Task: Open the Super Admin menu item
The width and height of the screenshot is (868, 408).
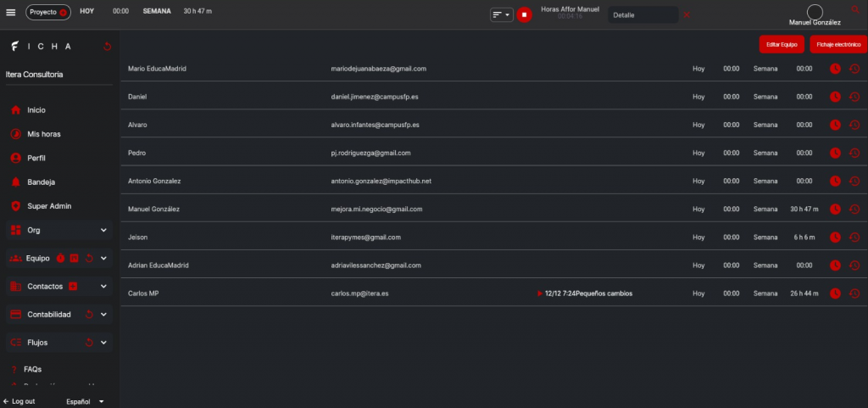Action: 49,206
